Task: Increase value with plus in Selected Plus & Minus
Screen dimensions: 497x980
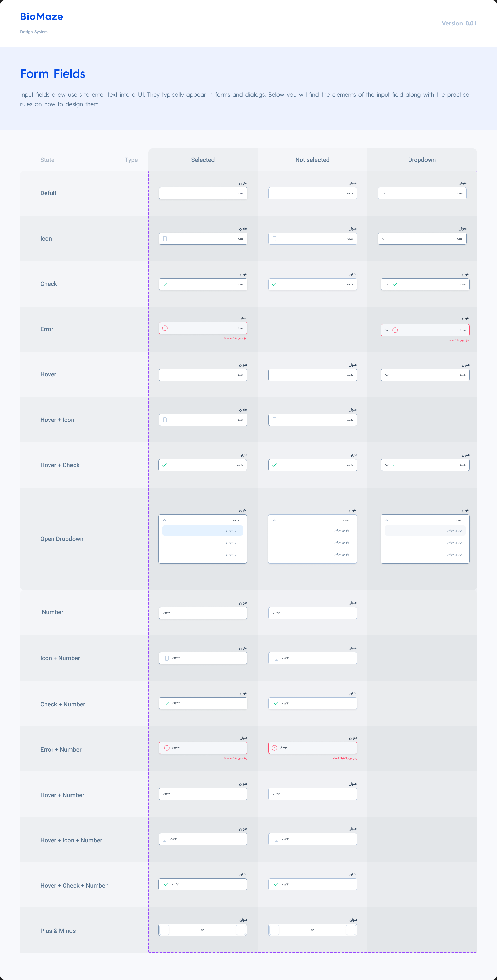Action: 241,930
